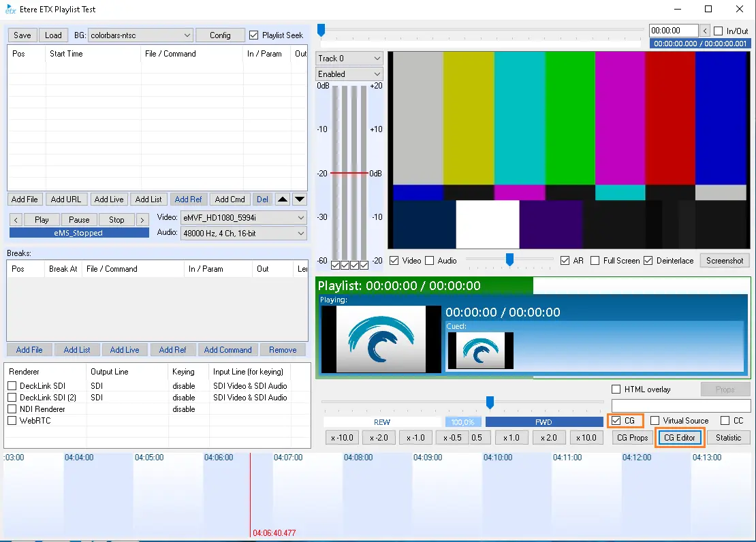Toggle the Playlist Seek checkbox
Viewport: 756px width, 542px height.
coord(254,35)
